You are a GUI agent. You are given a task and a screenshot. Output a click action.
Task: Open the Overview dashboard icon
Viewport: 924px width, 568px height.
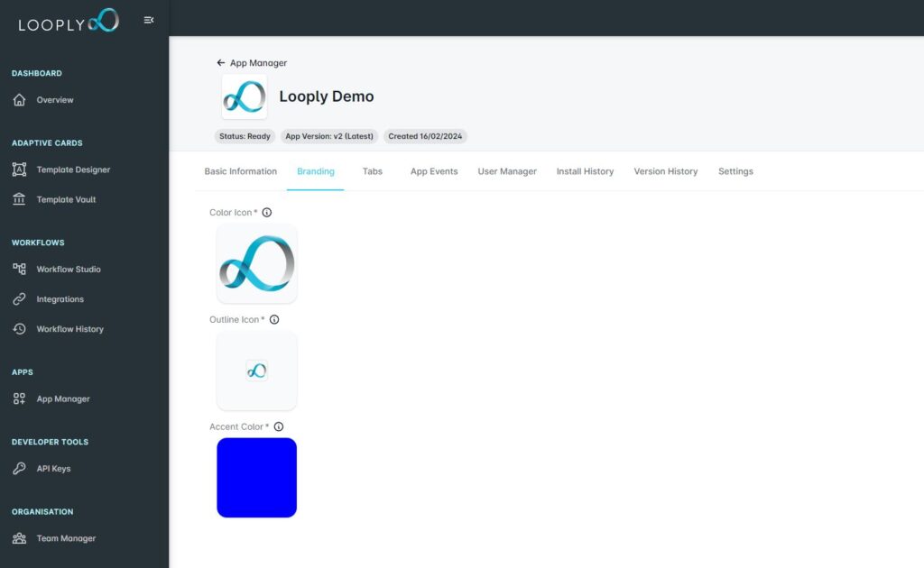(20, 100)
